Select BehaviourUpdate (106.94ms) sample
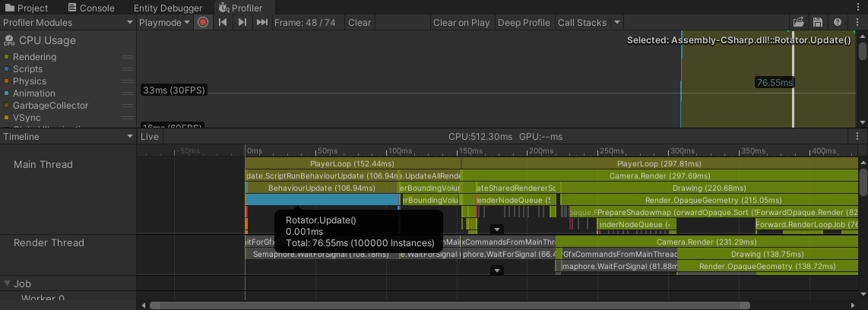868x310 pixels. 322,188
